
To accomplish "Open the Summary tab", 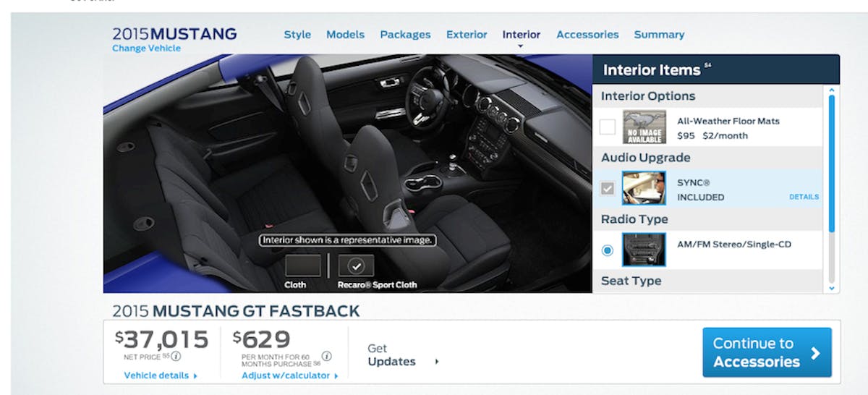I will (x=659, y=35).
